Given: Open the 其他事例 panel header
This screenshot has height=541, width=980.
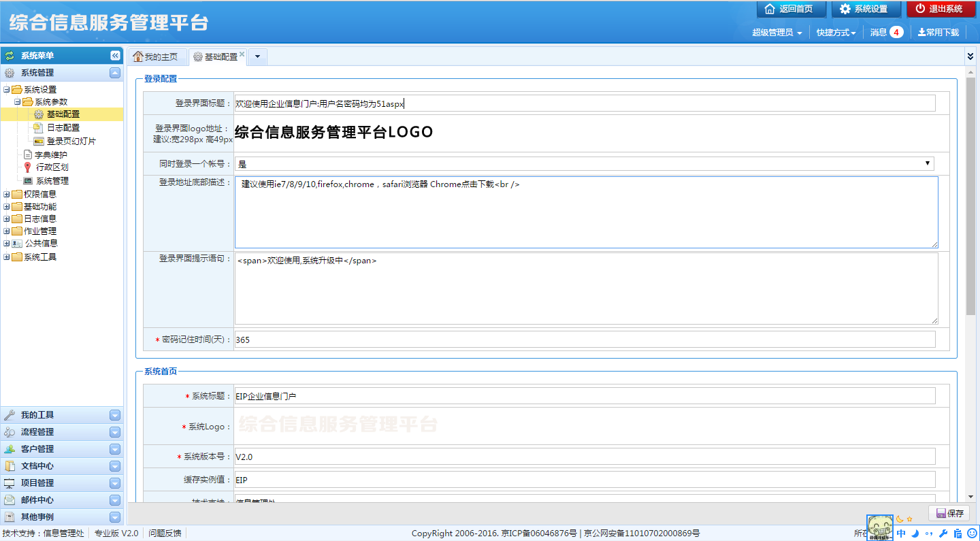Looking at the screenshot, I should [x=61, y=517].
